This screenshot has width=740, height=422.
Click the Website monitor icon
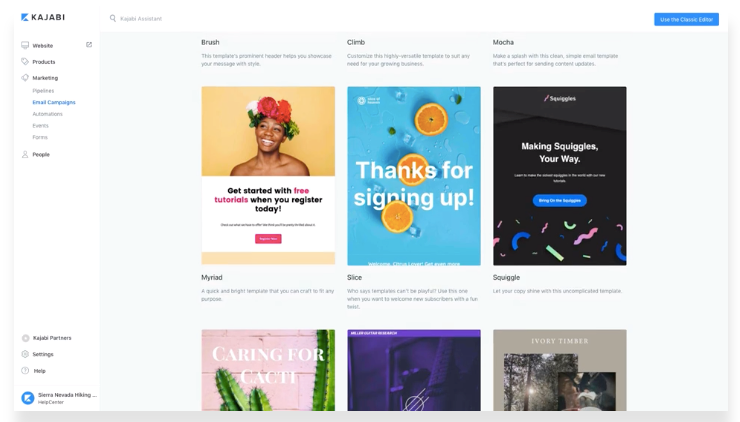(x=25, y=45)
